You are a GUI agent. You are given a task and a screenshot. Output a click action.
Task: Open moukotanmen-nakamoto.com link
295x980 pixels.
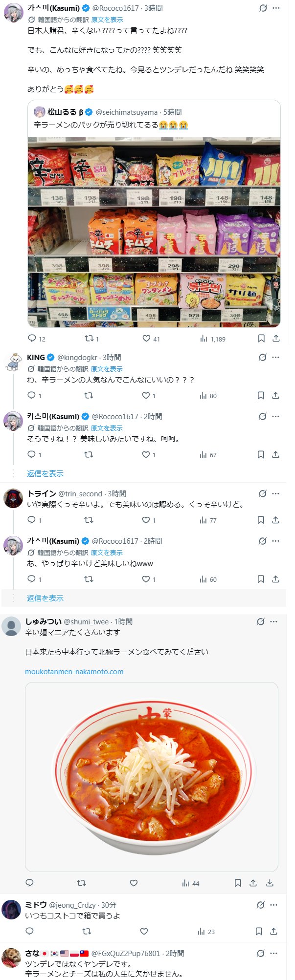click(x=74, y=672)
